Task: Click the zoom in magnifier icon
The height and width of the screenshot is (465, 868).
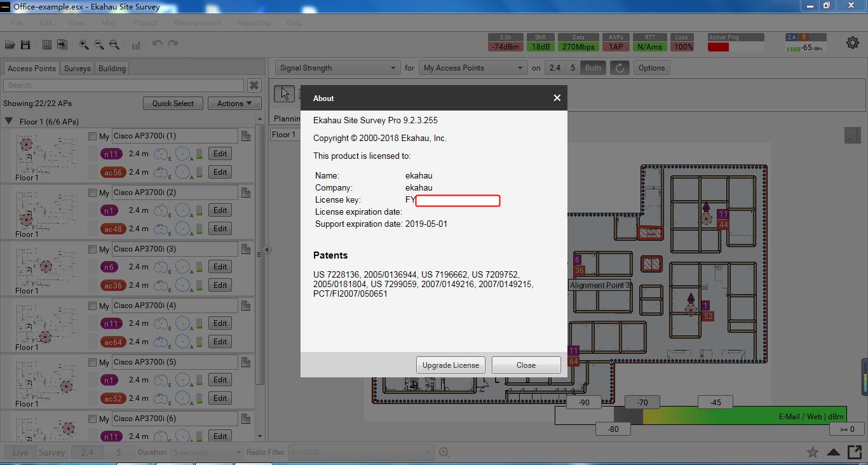Action: [84, 44]
